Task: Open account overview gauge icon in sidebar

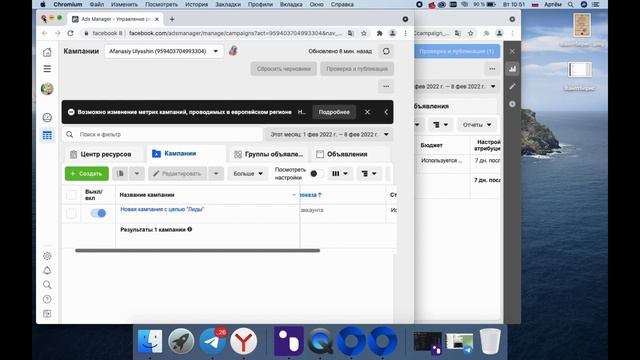Action: tap(47, 118)
